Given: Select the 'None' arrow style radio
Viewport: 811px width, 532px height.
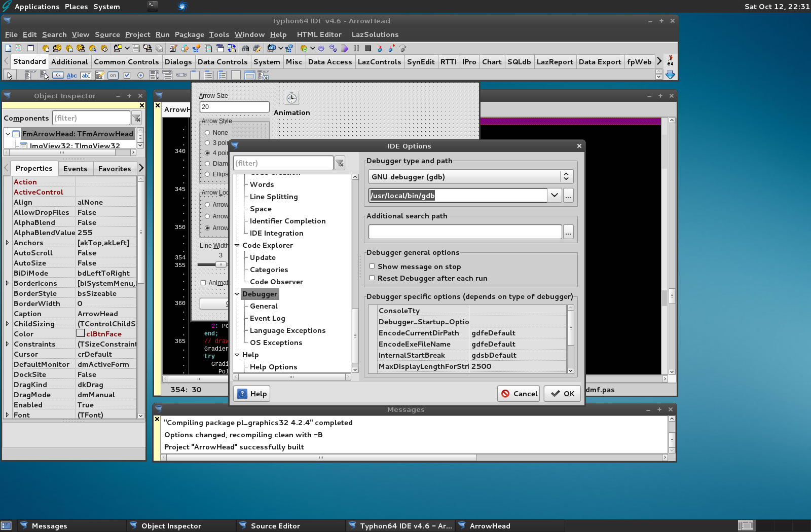Looking at the screenshot, I should [x=207, y=133].
